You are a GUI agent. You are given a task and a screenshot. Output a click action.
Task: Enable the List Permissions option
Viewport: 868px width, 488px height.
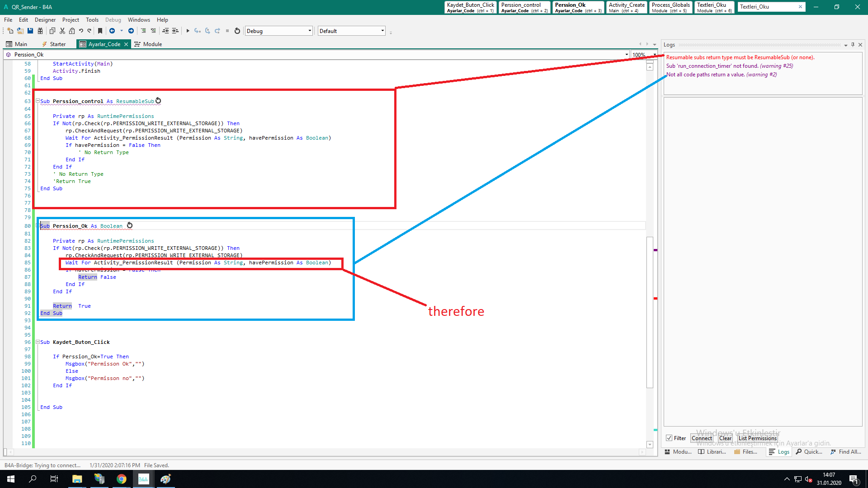(758, 438)
